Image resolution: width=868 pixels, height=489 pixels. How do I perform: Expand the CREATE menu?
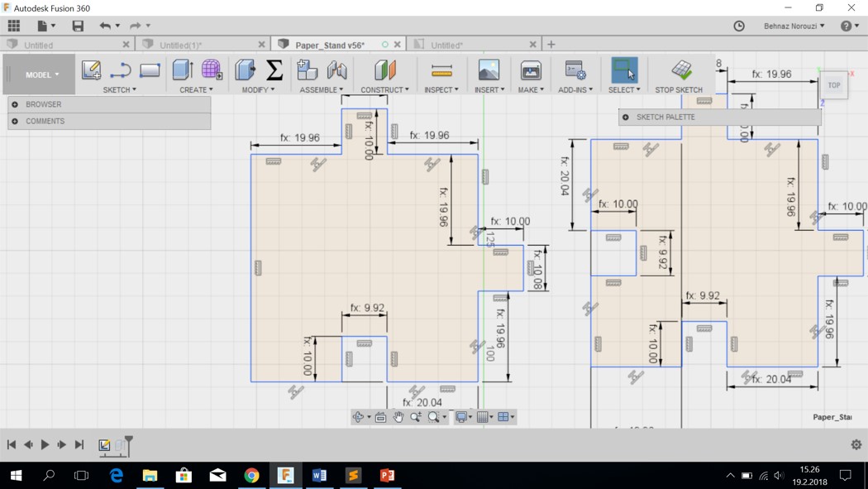pyautogui.click(x=196, y=89)
